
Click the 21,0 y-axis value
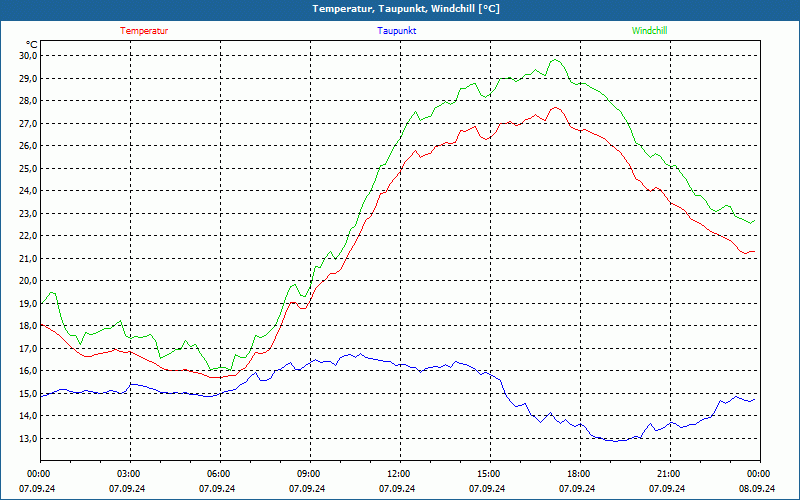tap(29, 258)
